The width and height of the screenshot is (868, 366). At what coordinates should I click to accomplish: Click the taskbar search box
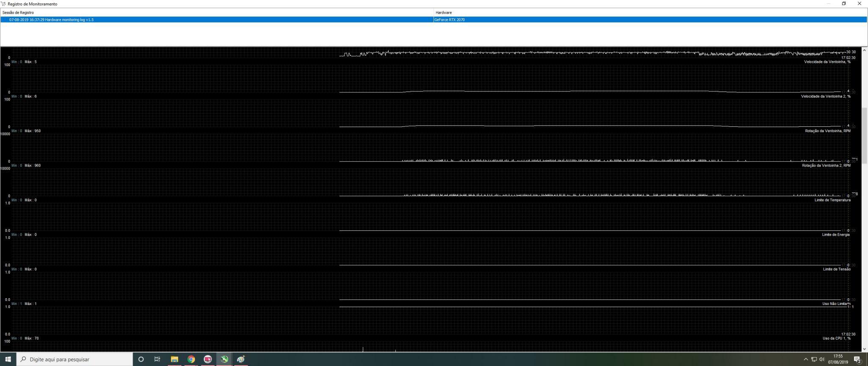tap(75, 359)
